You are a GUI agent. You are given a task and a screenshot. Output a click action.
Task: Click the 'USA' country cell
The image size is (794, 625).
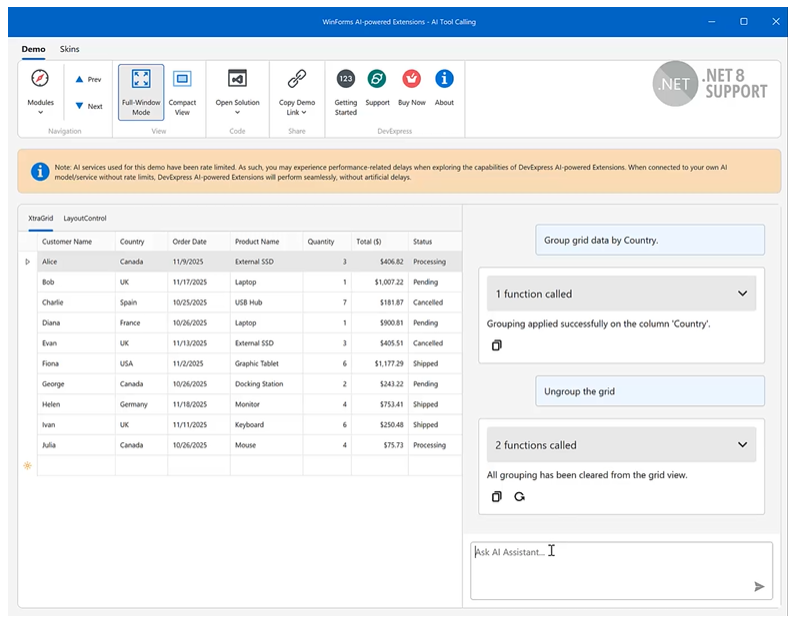click(141, 364)
